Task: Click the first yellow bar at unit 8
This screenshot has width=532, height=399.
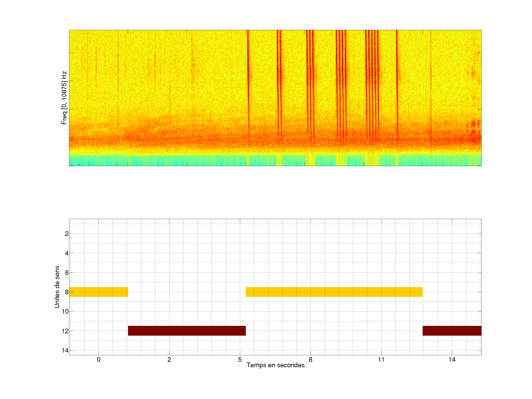Action: coord(98,292)
